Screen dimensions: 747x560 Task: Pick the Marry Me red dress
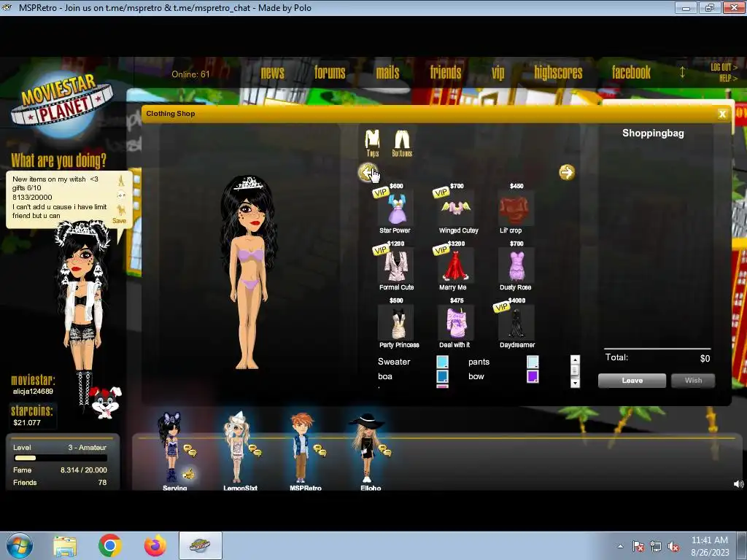click(456, 265)
